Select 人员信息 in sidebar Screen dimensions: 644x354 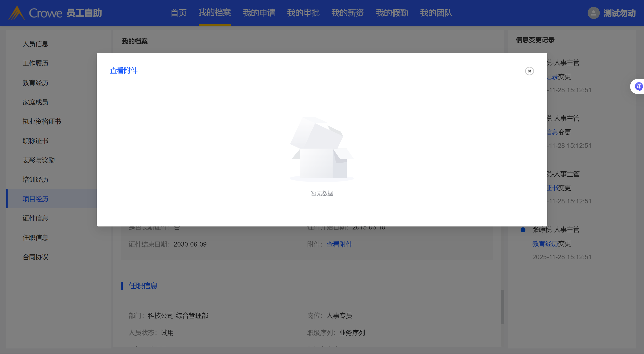point(35,44)
